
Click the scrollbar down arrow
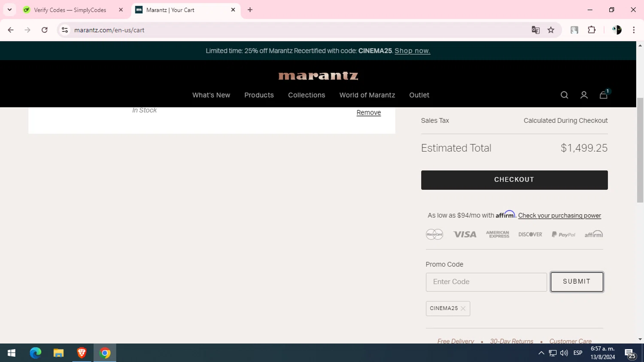(x=640, y=339)
